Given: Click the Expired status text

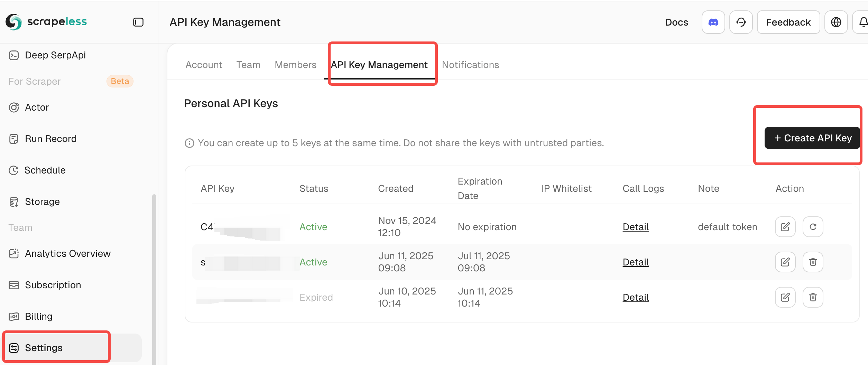Looking at the screenshot, I should [x=316, y=297].
